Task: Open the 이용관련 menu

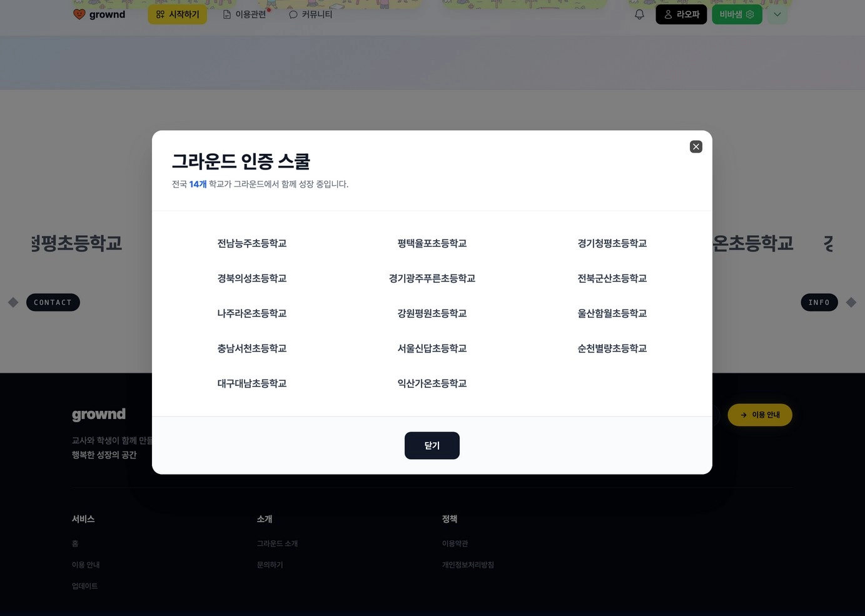Action: 245,14
